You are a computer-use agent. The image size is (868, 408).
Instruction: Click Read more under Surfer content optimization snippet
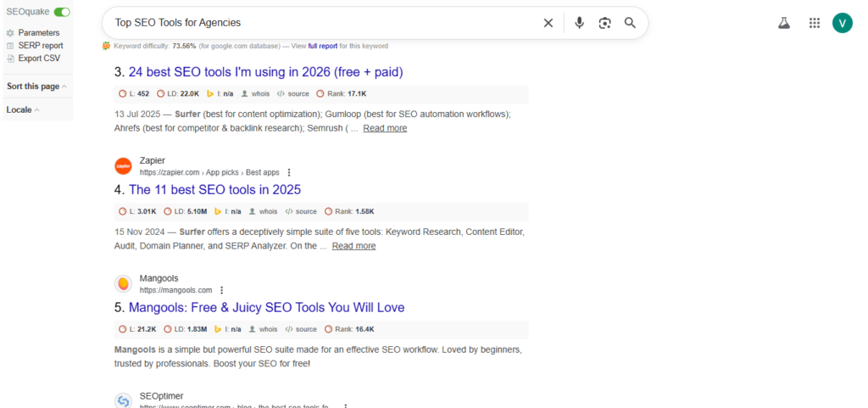point(385,128)
